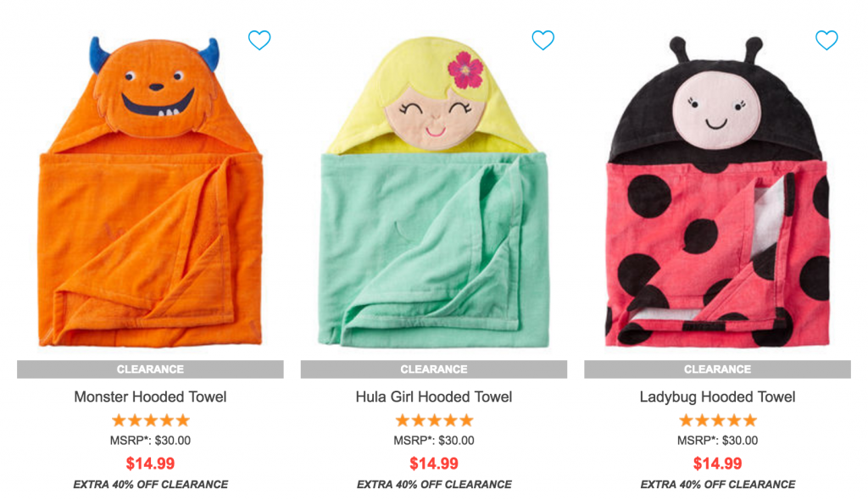868x500 pixels.
Task: Select the $14.99 price on Ladybug towel
Action: (x=717, y=464)
